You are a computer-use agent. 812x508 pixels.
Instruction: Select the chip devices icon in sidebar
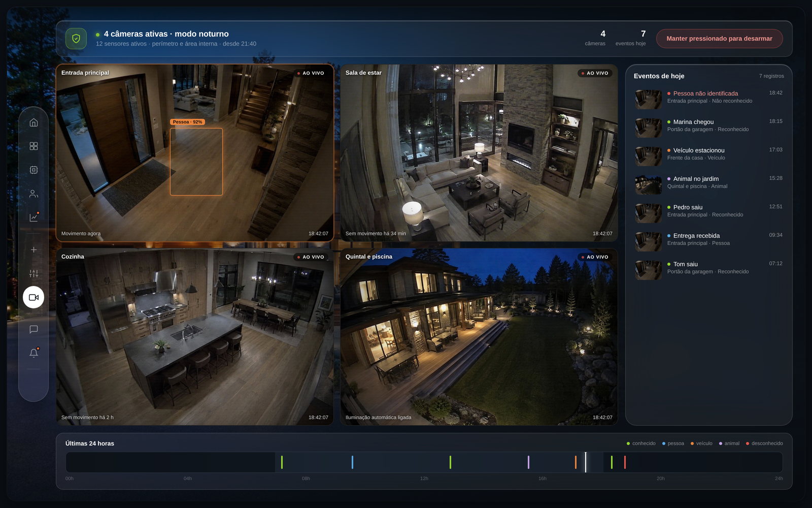[33, 170]
